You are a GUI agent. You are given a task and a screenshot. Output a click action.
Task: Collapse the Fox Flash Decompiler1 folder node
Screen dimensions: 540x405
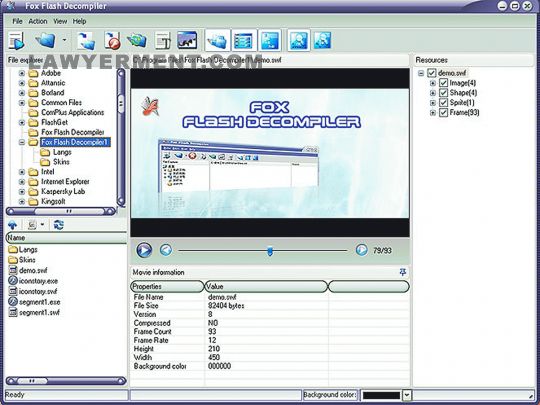point(22,142)
